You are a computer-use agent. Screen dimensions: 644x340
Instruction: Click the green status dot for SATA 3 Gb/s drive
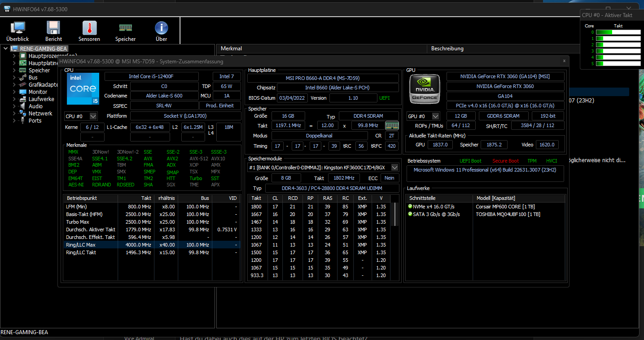(x=410, y=214)
